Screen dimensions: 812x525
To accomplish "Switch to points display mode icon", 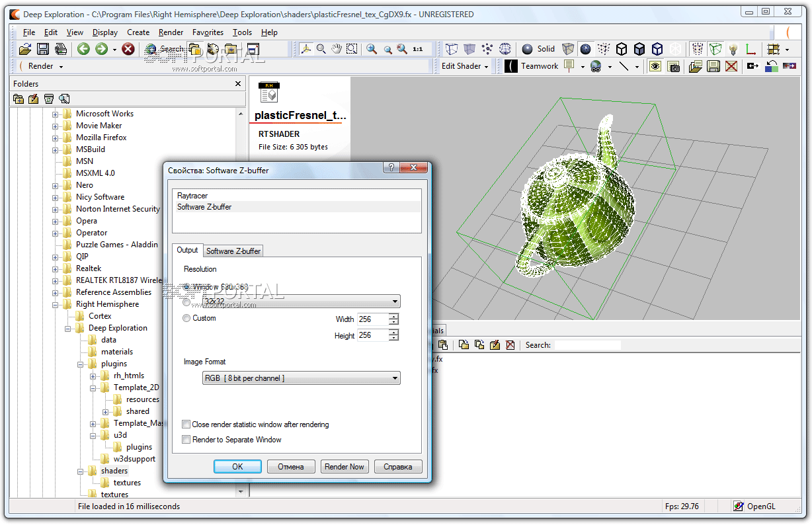I will pos(487,49).
